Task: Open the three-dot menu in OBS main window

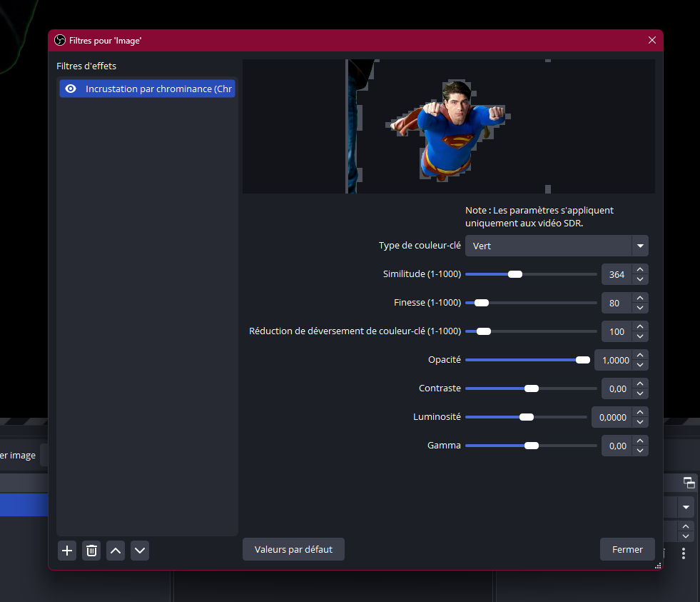Action: pos(684,553)
